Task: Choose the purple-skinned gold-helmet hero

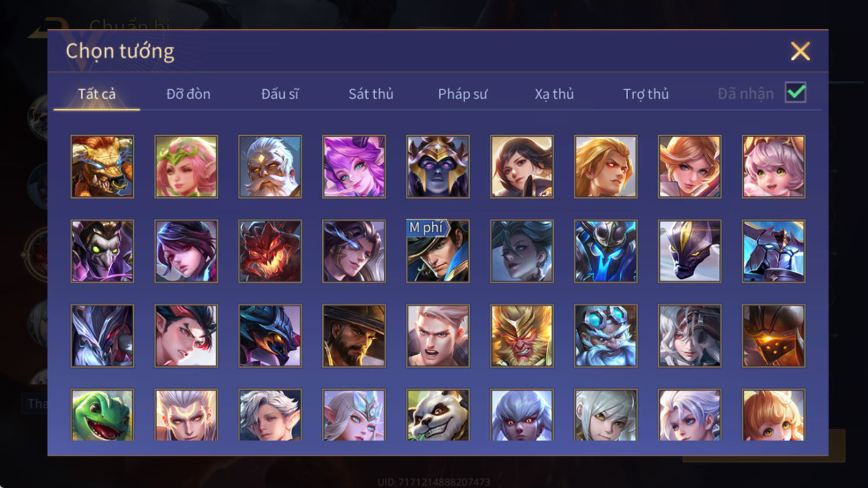Action: (x=438, y=167)
